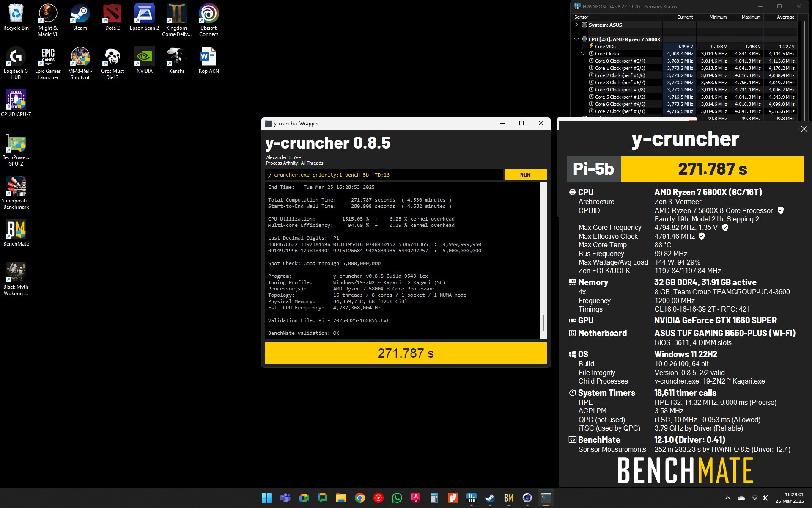
Task: Launch TechPowerUp GPU-Z shortcut
Action: click(16, 150)
